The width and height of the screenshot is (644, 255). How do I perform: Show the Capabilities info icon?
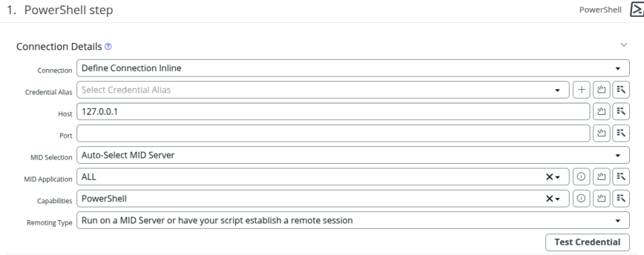point(581,199)
